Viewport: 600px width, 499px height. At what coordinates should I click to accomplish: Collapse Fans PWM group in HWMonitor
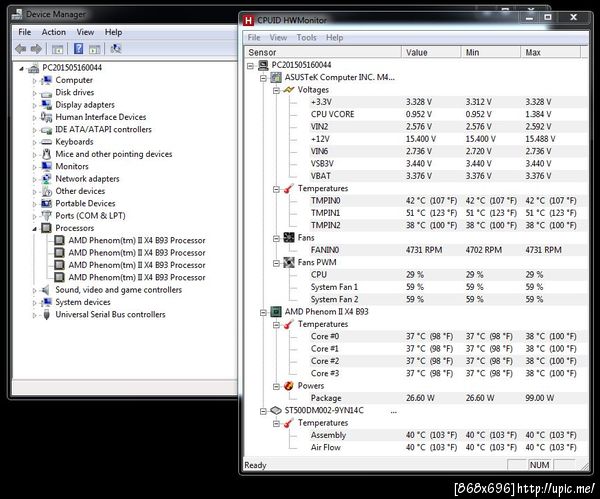tap(276, 263)
